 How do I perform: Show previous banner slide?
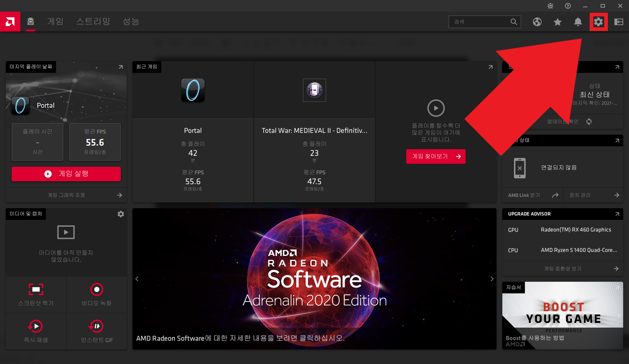137,279
